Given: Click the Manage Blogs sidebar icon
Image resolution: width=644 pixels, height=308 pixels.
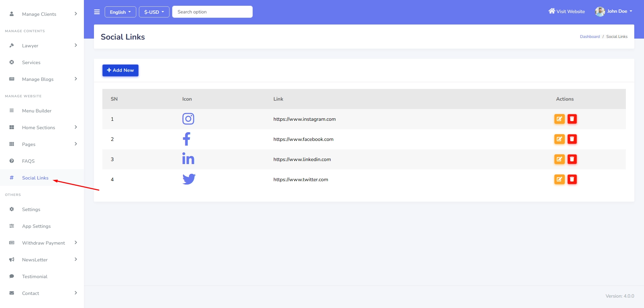Looking at the screenshot, I should tap(12, 79).
